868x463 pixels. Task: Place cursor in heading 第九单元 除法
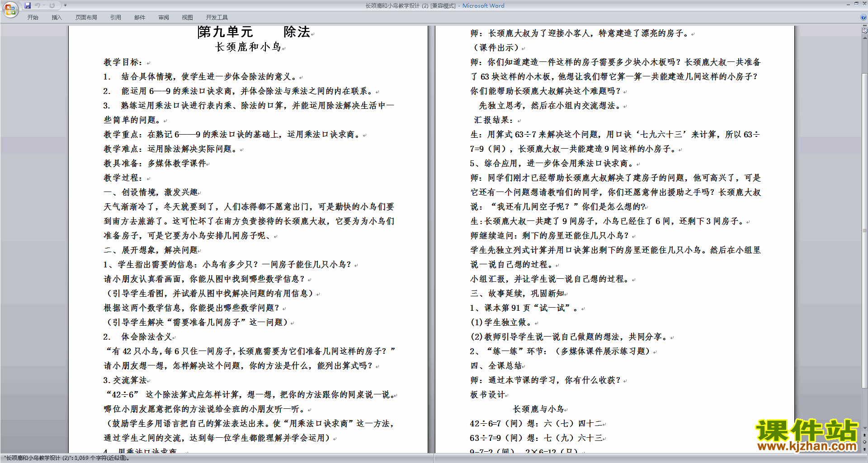click(254, 32)
